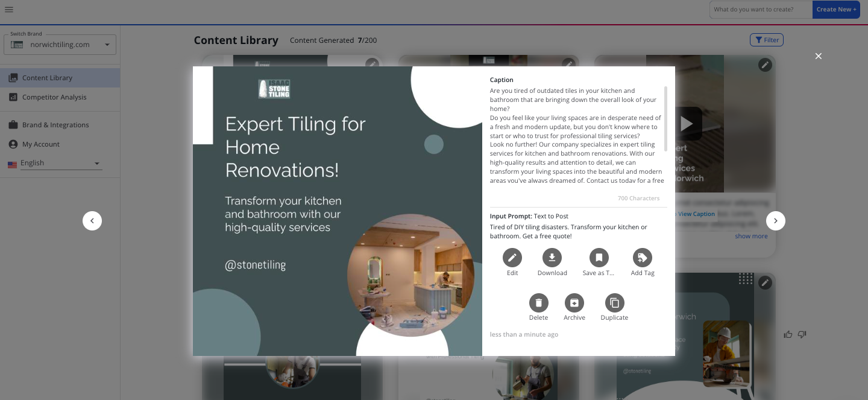
Task: Archive the post via the archive icon
Action: [x=574, y=302]
